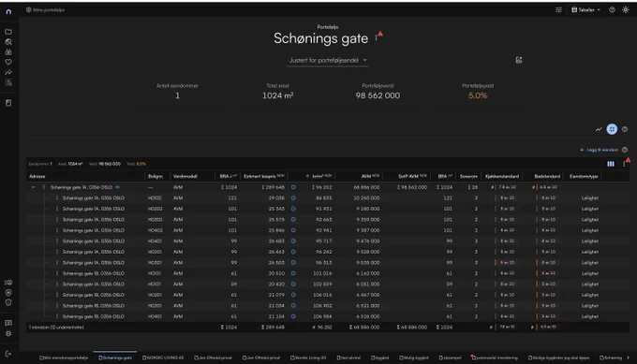
Task: Collapse the Schønings gate 1A parent row
Action: tap(34, 187)
